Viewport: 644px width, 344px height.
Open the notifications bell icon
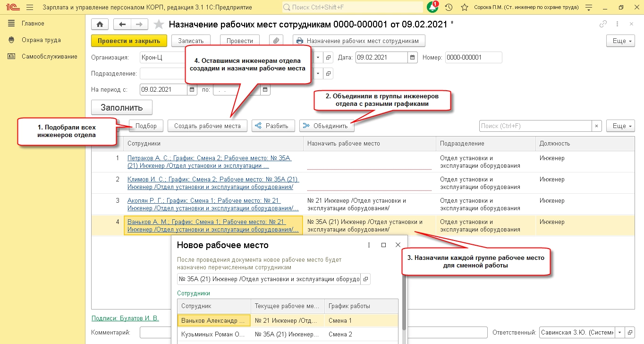[432, 8]
